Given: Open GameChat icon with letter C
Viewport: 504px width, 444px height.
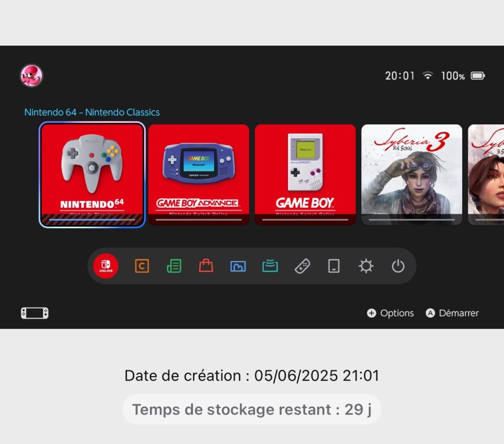Looking at the screenshot, I should (x=142, y=266).
